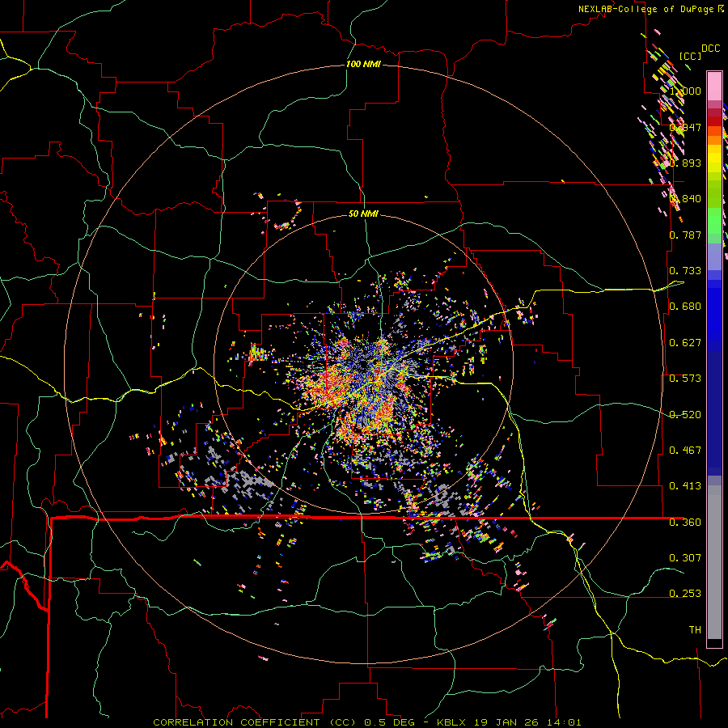Screen dimensions: 728x728
Task: Click the [CC] legend heading
Action: pos(691,56)
